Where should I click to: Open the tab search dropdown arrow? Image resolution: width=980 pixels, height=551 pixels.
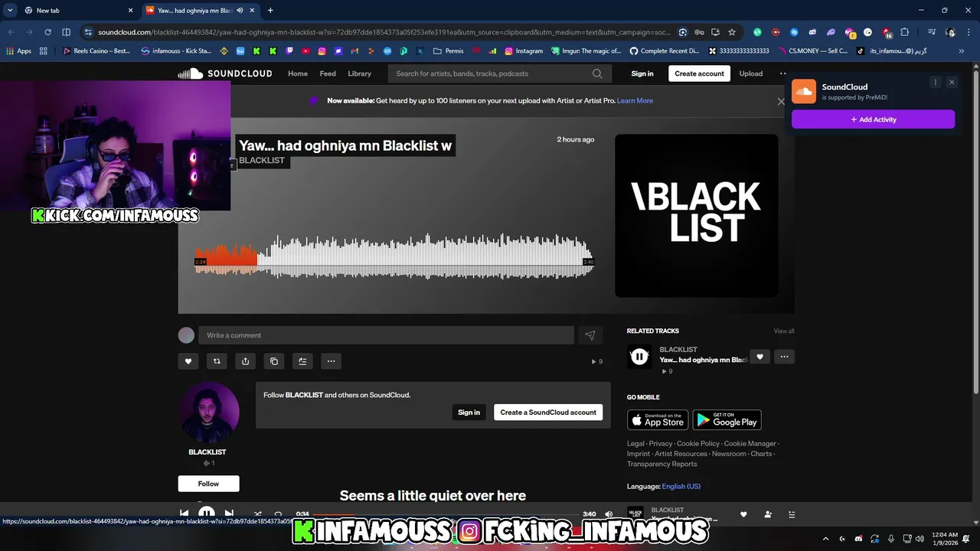pyautogui.click(x=10, y=10)
